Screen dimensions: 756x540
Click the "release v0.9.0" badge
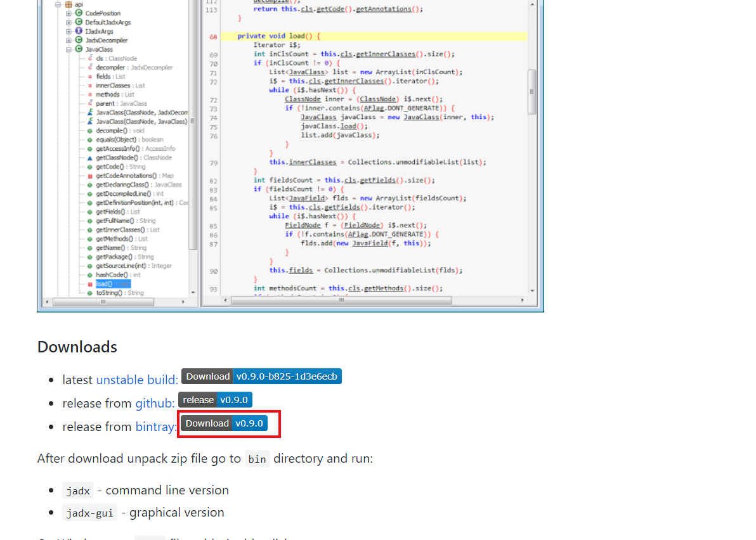point(214,399)
